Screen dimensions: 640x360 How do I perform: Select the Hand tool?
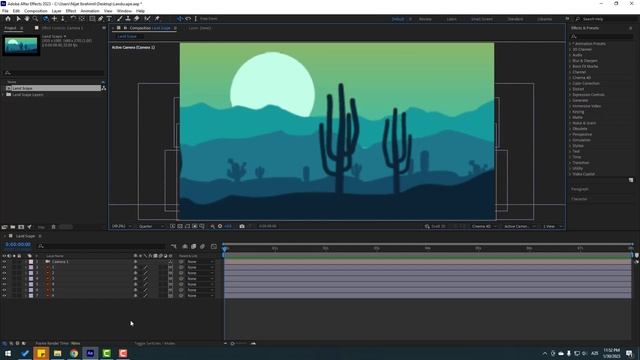pos(27,19)
